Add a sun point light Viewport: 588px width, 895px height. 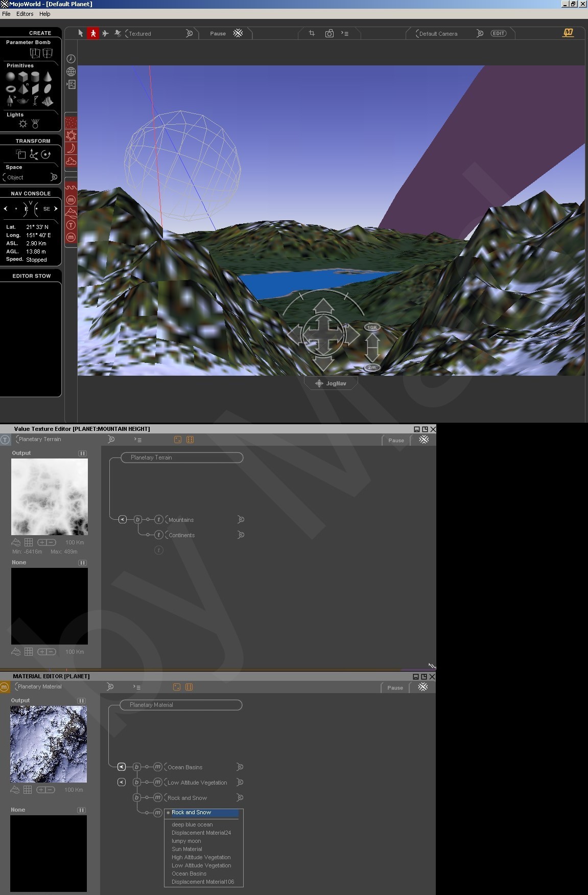point(23,124)
